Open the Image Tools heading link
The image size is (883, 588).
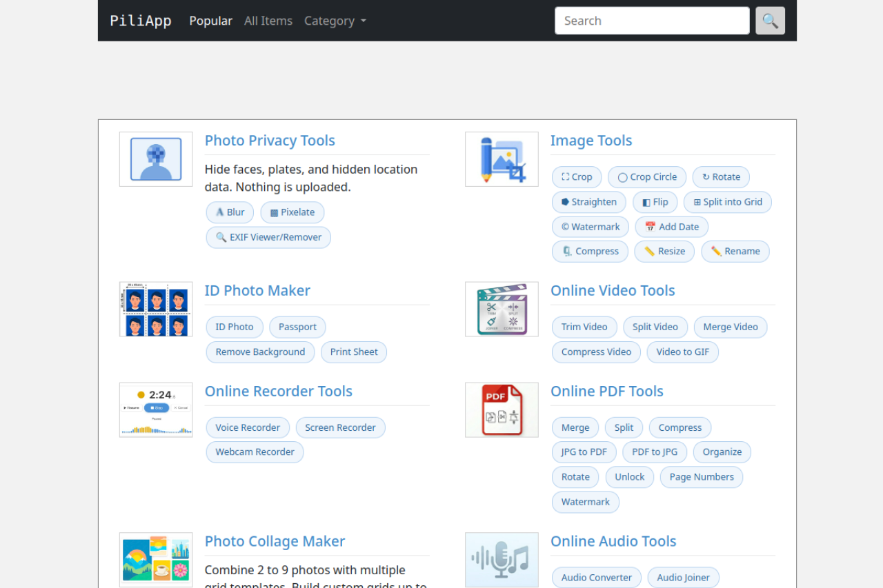[x=591, y=141]
